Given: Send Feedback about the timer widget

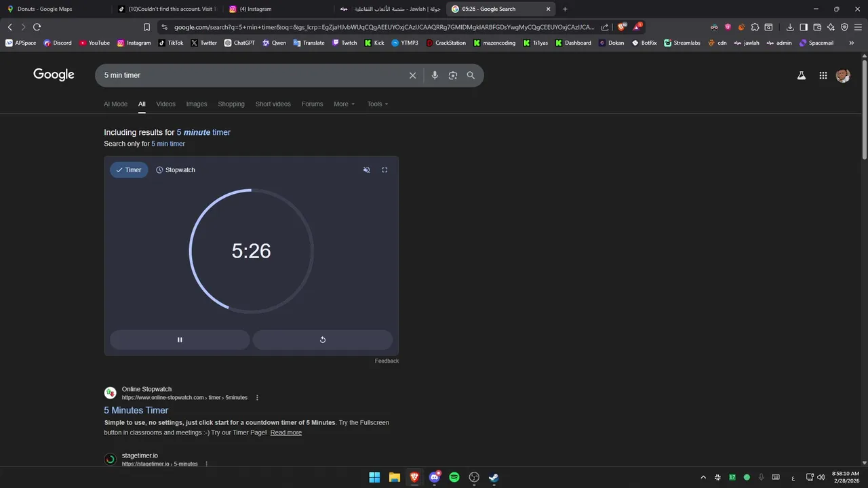Looking at the screenshot, I should [387, 361].
